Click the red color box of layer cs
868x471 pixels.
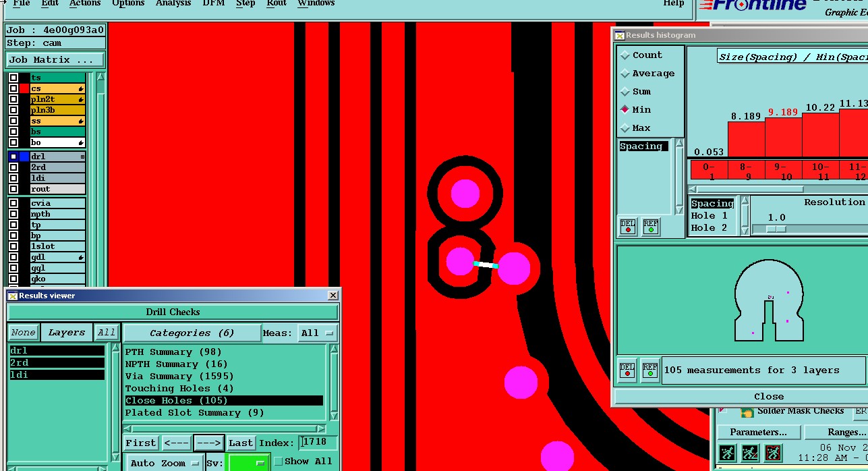click(x=24, y=88)
